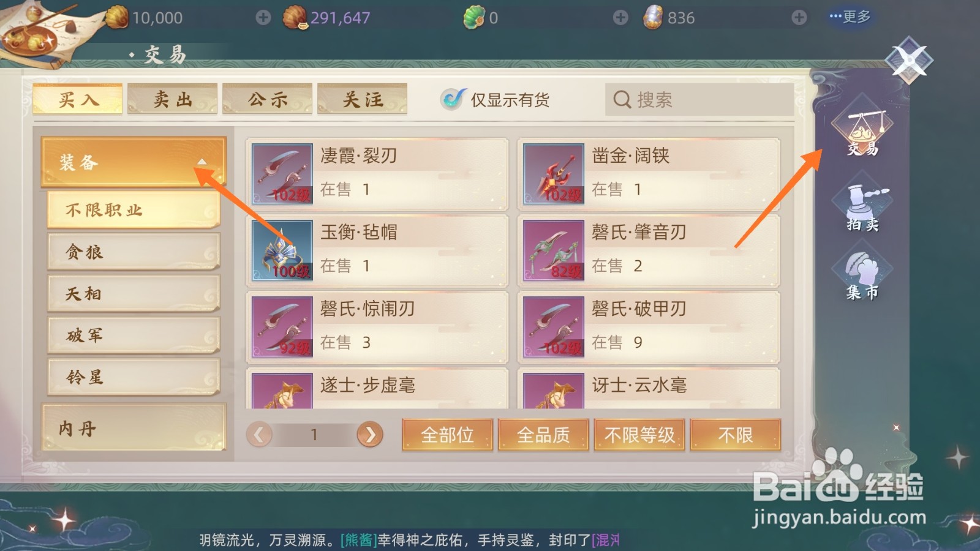This screenshot has height=551, width=980.
Task: Click the 玉衡·毡帽 helmet item icon
Action: coord(282,250)
